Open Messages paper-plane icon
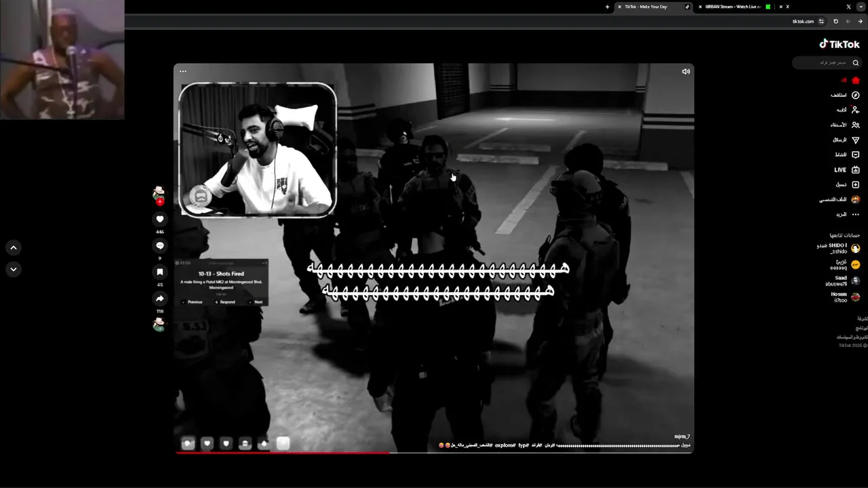868x488 pixels. tap(856, 140)
